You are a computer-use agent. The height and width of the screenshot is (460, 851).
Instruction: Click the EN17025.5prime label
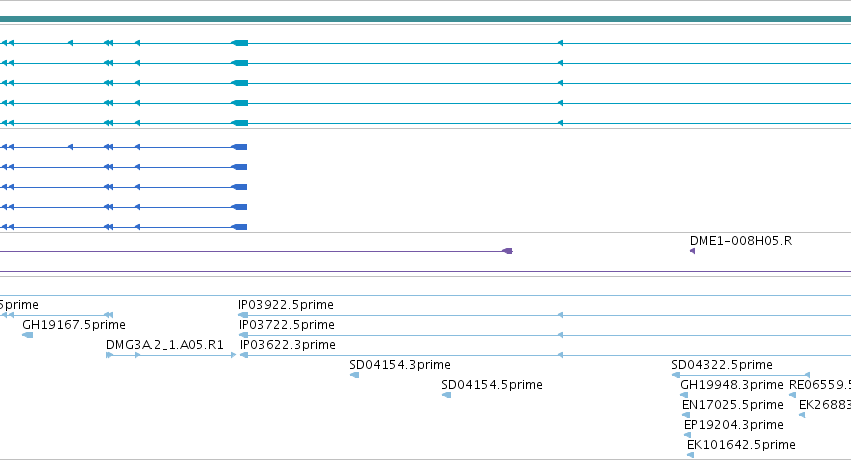(733, 405)
